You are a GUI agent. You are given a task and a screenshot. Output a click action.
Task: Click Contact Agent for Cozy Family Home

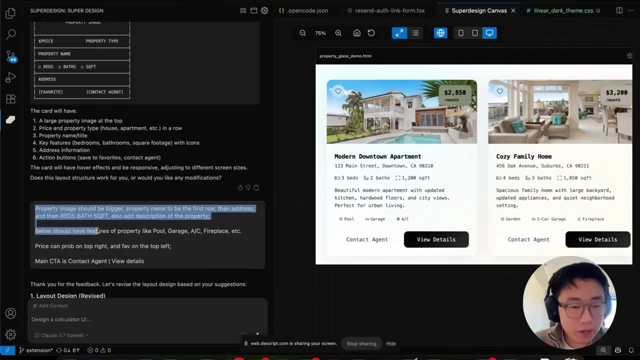click(x=529, y=240)
